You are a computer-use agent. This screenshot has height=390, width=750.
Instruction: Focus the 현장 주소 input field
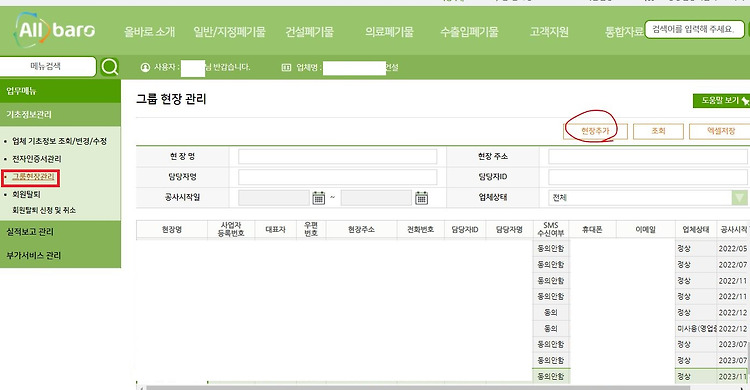pyautogui.click(x=648, y=156)
